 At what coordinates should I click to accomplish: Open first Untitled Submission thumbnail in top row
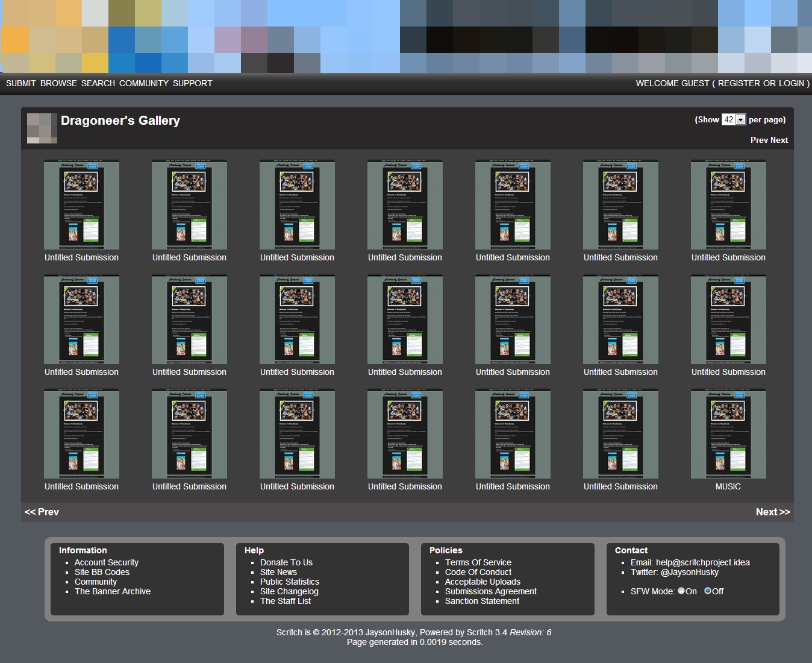pos(81,205)
